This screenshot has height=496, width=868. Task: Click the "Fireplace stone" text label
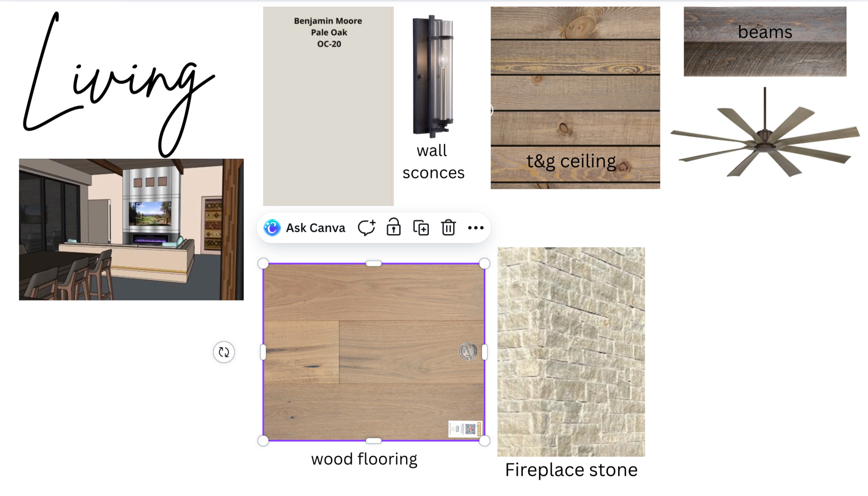(x=571, y=470)
